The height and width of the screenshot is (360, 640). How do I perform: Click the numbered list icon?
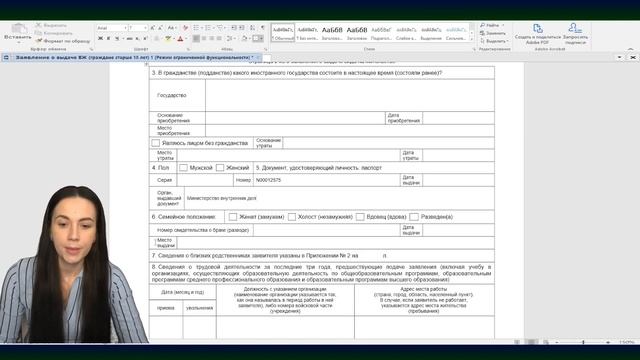click(208, 28)
